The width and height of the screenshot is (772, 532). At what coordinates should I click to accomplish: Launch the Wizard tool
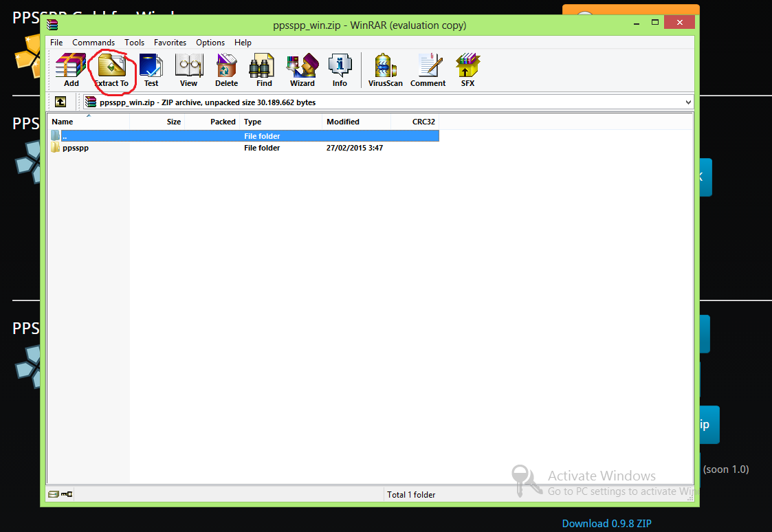(302, 70)
